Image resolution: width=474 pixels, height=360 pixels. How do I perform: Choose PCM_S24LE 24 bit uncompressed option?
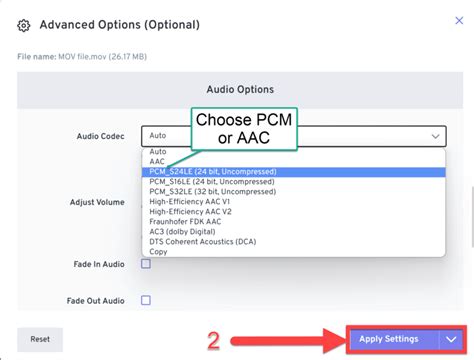pos(293,172)
